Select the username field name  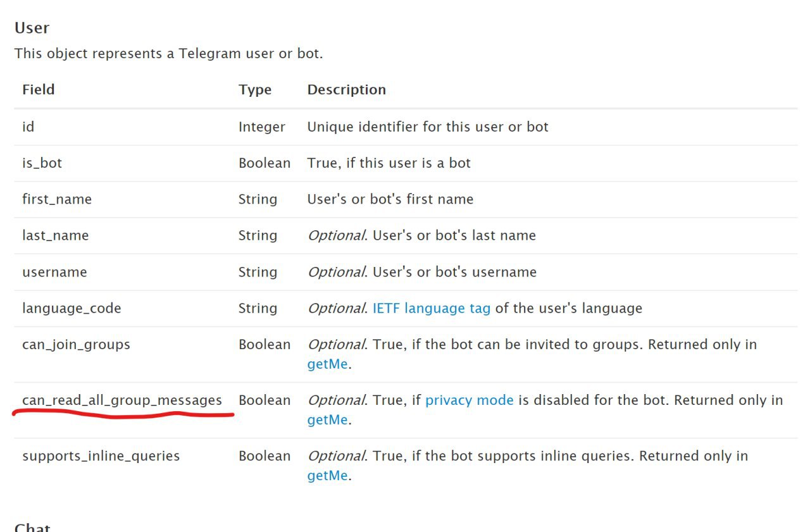54,272
